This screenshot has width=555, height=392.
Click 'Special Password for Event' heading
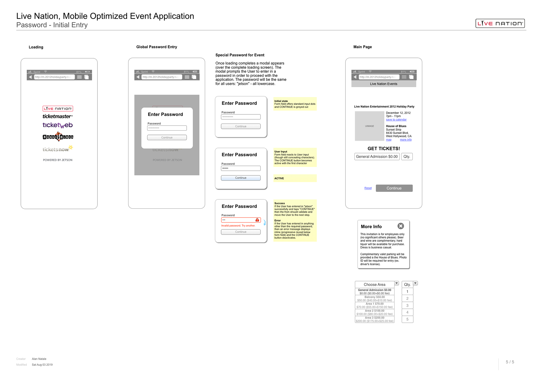pyautogui.click(x=240, y=55)
